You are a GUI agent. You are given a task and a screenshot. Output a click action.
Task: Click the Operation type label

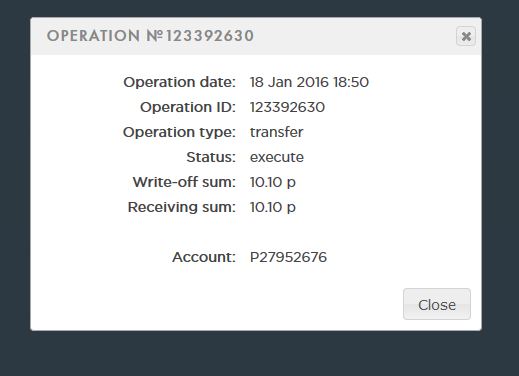[179, 132]
